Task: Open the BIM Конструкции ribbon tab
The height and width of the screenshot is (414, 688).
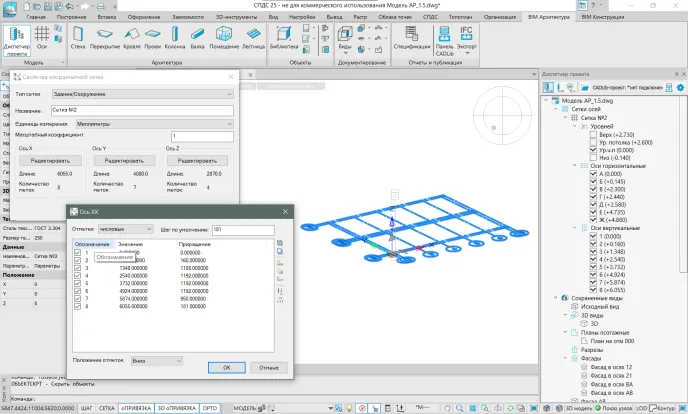Action: click(x=602, y=18)
